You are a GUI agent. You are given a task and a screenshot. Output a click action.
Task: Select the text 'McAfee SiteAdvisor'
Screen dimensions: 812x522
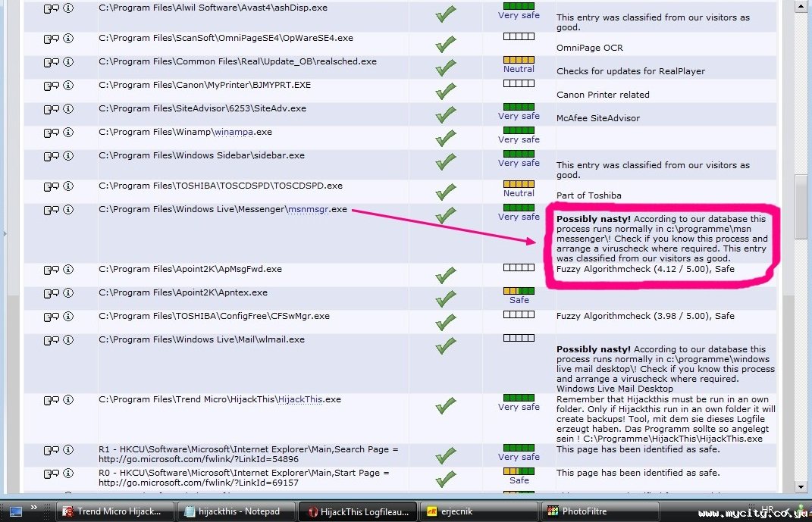pos(598,118)
